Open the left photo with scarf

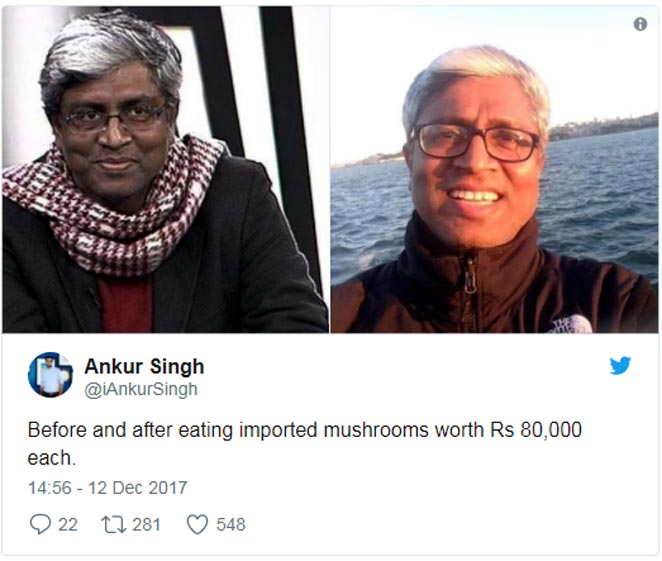click(166, 170)
